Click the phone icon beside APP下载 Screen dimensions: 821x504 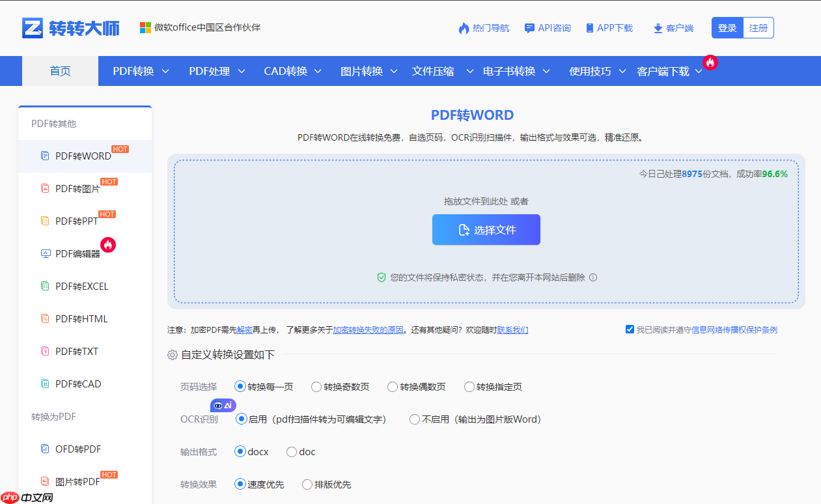coord(590,28)
